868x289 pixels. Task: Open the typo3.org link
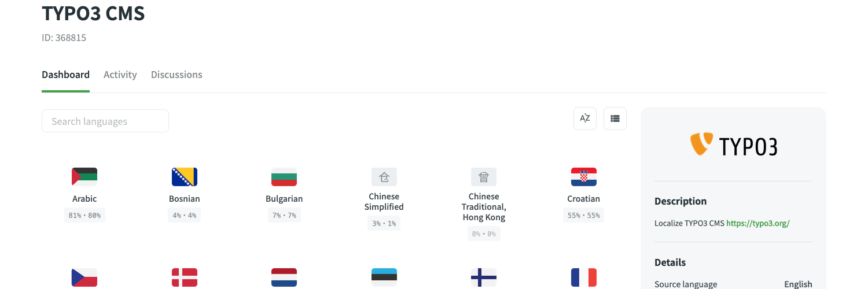coord(757,223)
